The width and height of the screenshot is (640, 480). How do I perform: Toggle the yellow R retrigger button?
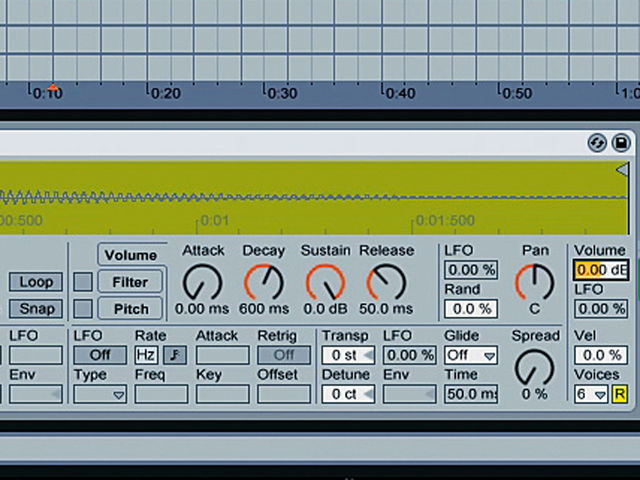tap(620, 394)
